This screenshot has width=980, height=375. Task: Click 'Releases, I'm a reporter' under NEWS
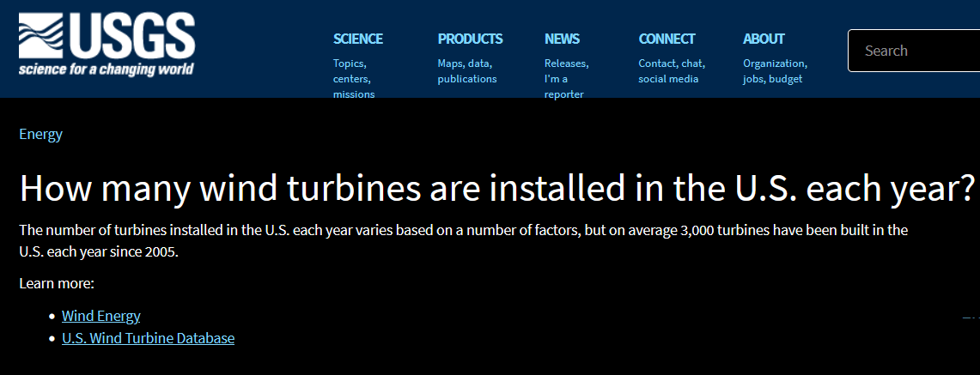click(x=566, y=79)
